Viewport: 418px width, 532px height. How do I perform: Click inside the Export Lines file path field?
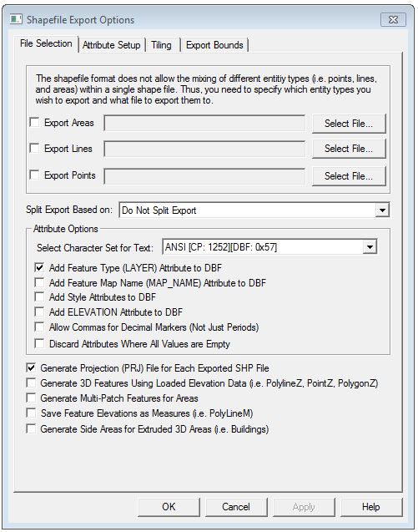click(x=204, y=149)
